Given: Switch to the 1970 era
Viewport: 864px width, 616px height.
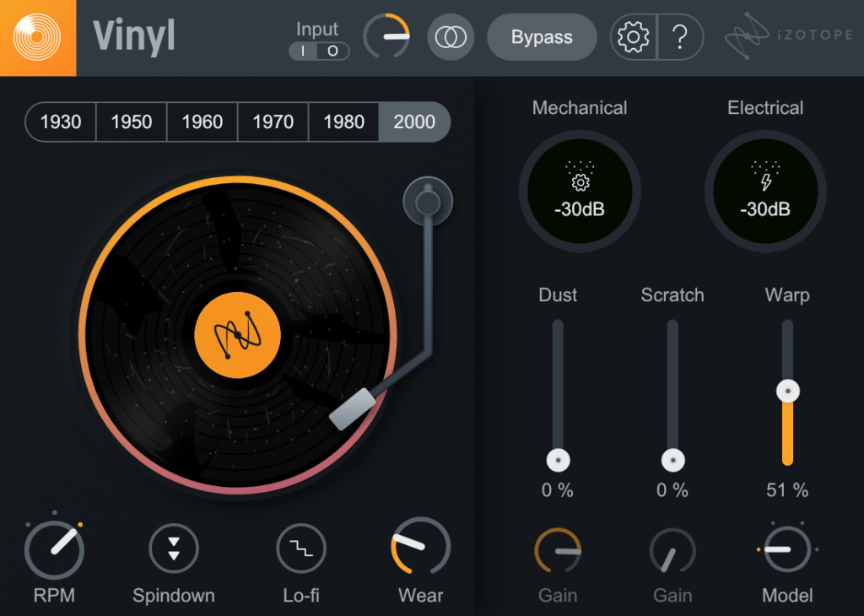Looking at the screenshot, I should 272,122.
